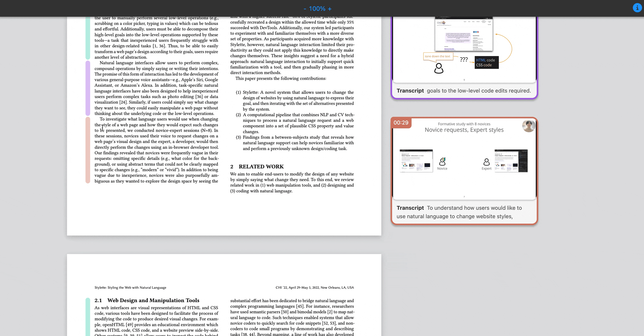Viewport: 644px width, 336px height.
Task: Click citation [45] after programming languages
Action: [x=300, y=306]
